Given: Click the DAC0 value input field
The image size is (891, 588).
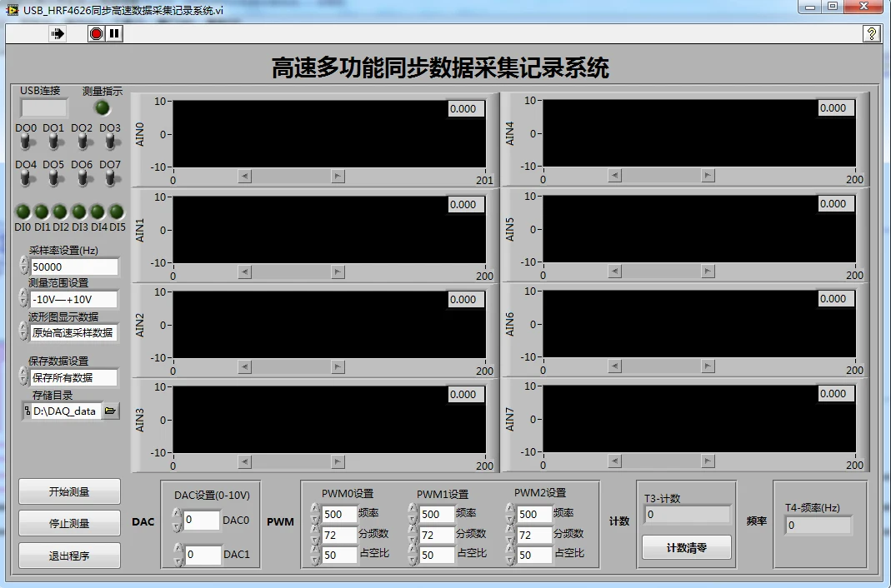Looking at the screenshot, I should [202, 520].
